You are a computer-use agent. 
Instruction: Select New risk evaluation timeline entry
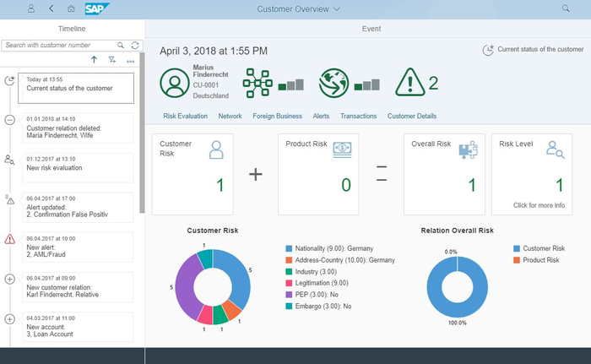click(78, 168)
